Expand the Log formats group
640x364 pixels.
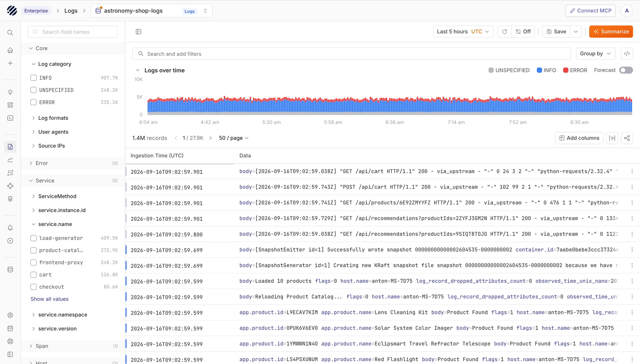33,118
